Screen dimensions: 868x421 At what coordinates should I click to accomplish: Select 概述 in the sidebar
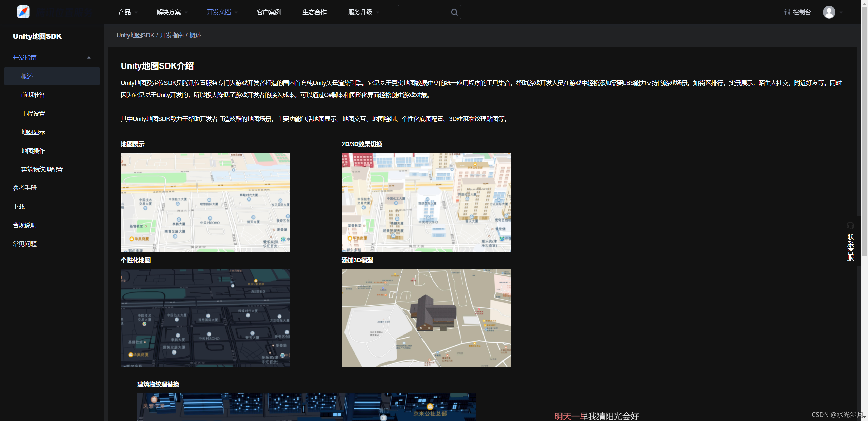coord(52,76)
